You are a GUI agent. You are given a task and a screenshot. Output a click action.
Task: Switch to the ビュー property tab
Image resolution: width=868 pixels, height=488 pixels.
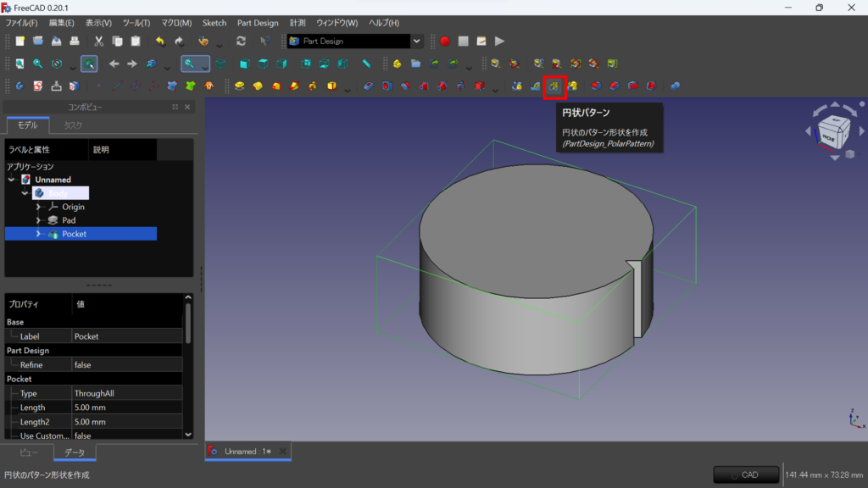click(29, 452)
